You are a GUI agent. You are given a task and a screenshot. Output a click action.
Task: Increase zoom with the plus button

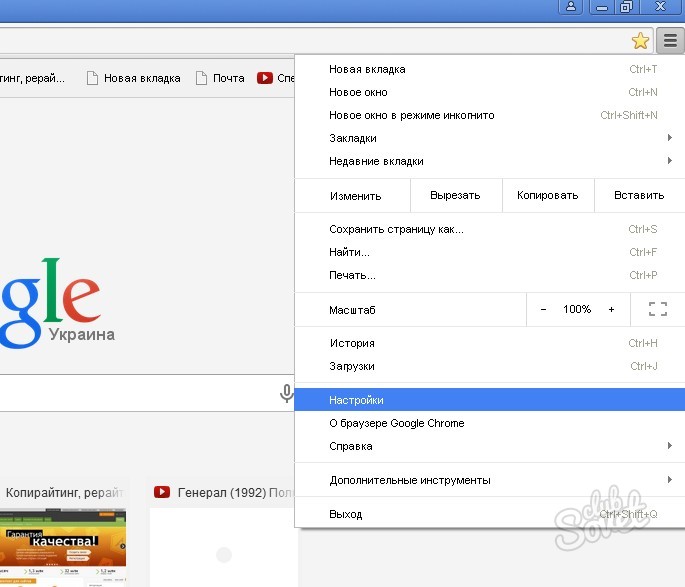click(611, 309)
